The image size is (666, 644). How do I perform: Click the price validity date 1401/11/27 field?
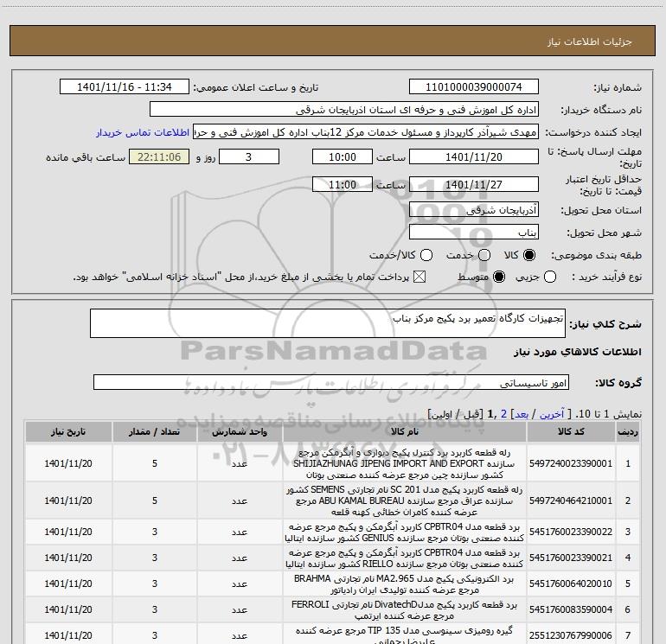click(x=474, y=185)
